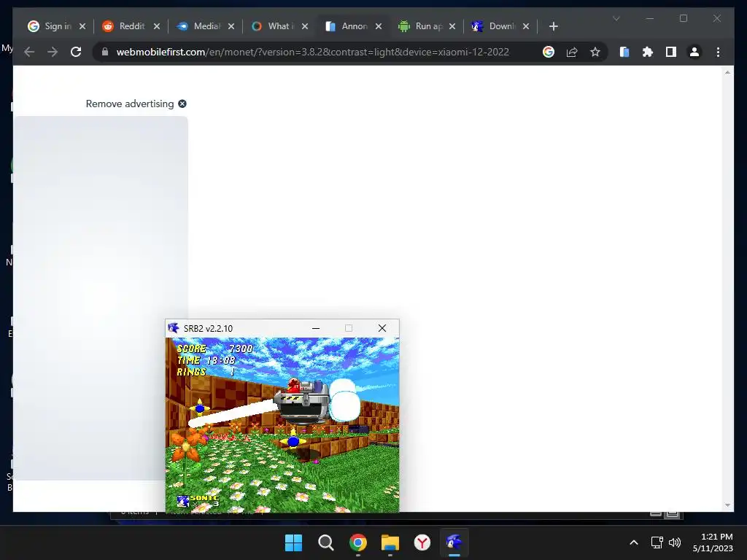Toggle the Chrome side panel
Viewport: 747px width, 560px height.
[x=671, y=52]
